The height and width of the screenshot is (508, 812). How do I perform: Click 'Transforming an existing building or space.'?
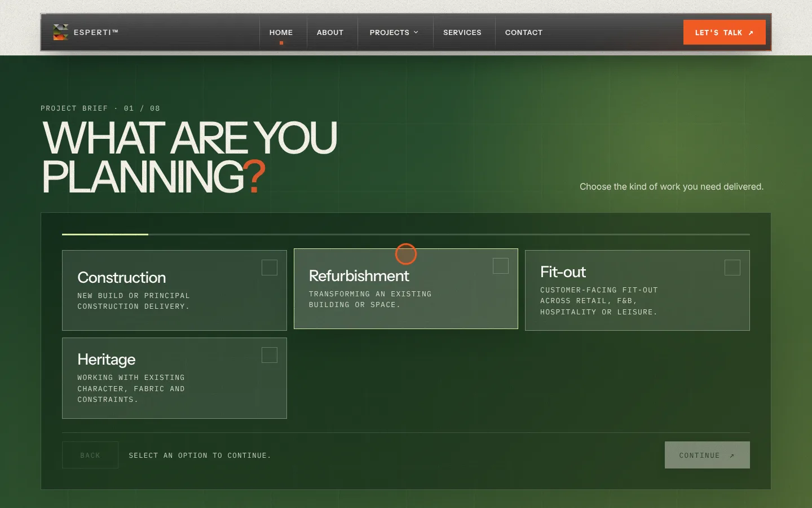click(370, 299)
